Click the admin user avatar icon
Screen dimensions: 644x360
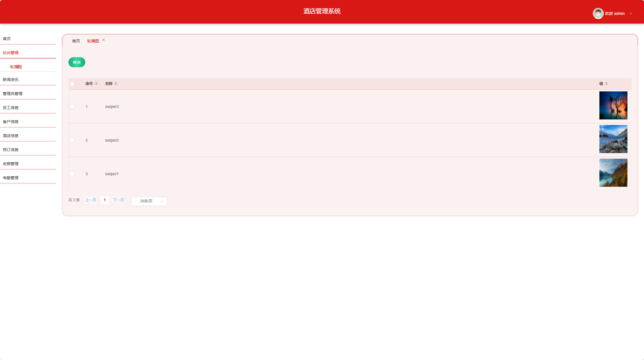point(598,13)
